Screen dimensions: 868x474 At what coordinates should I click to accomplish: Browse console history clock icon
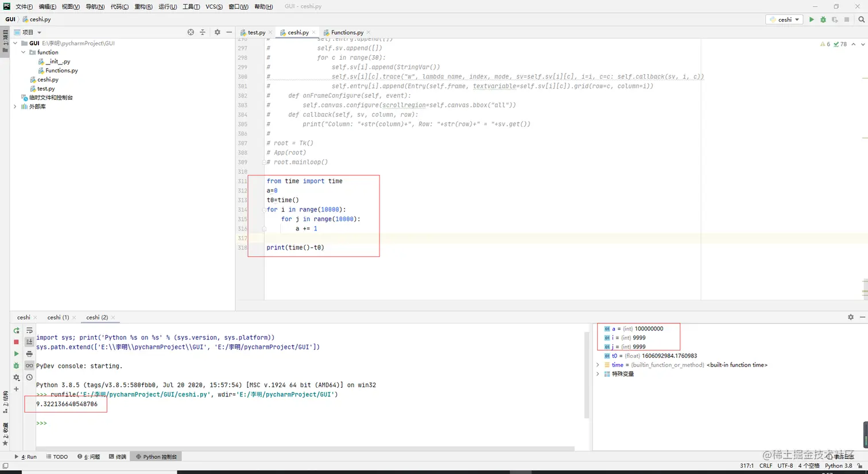click(x=29, y=377)
